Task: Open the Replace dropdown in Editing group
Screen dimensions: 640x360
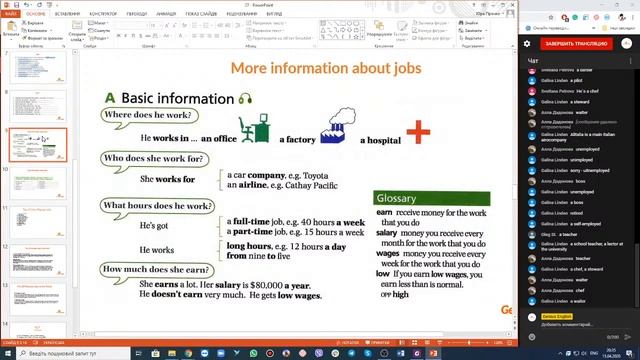Action: [x=473, y=31]
